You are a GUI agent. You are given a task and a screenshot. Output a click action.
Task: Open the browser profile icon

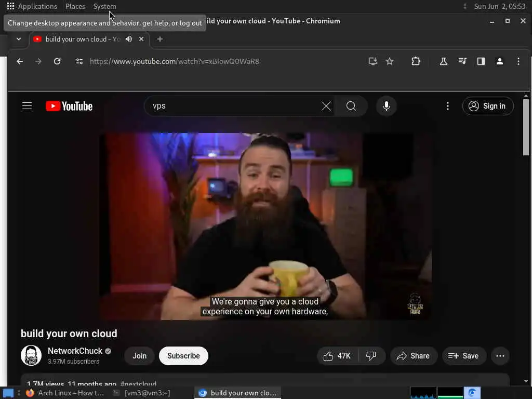click(499, 61)
